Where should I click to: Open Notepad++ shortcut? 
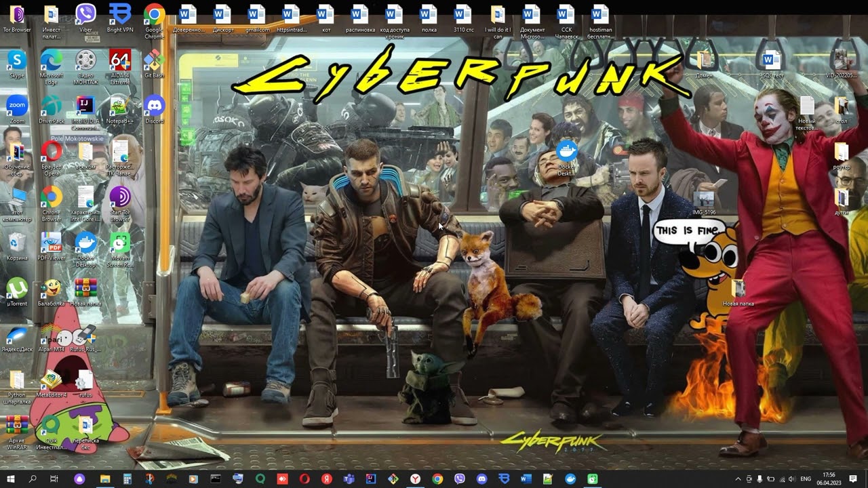pos(120,110)
